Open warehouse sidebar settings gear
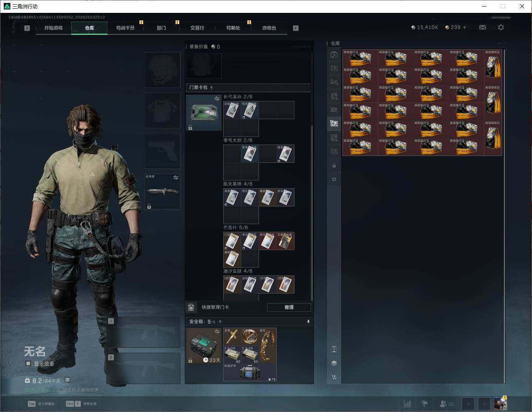The height and width of the screenshot is (412, 532). pyautogui.click(x=334, y=179)
